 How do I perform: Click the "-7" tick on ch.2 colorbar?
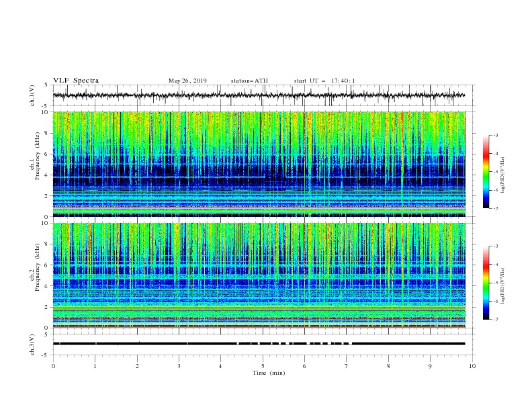tap(496, 320)
